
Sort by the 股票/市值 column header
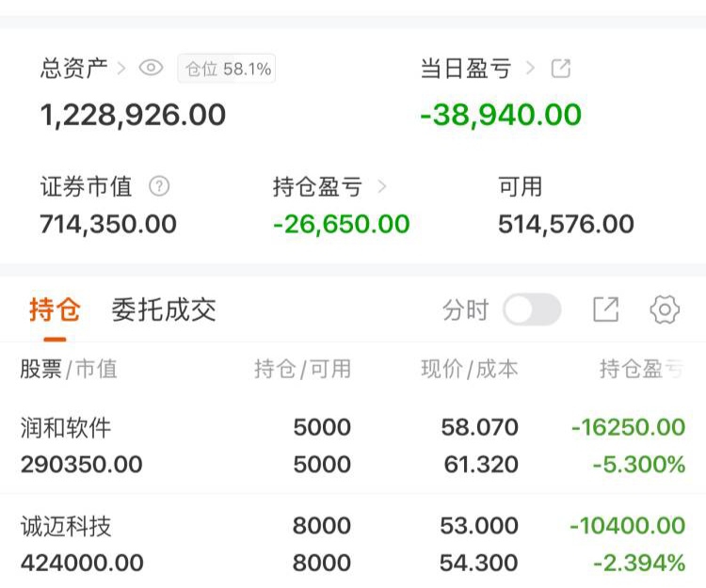(x=69, y=369)
